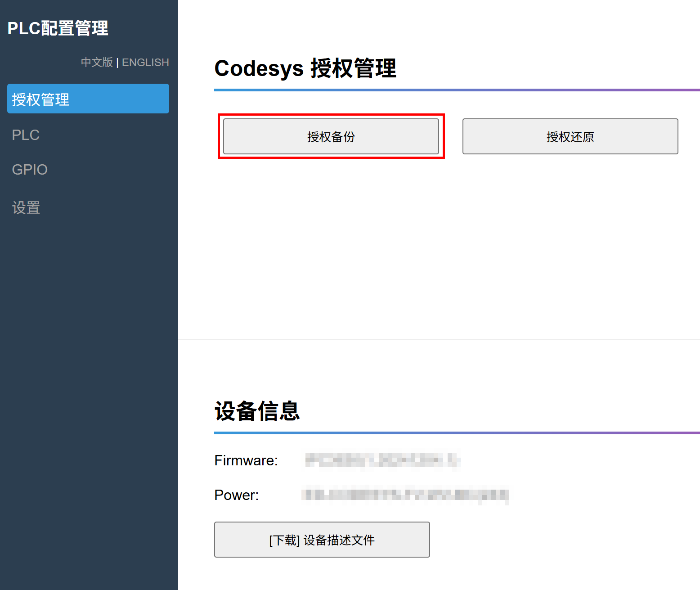Select the blurred Firmware version value
Viewport: 700px width, 590px height.
click(x=382, y=460)
